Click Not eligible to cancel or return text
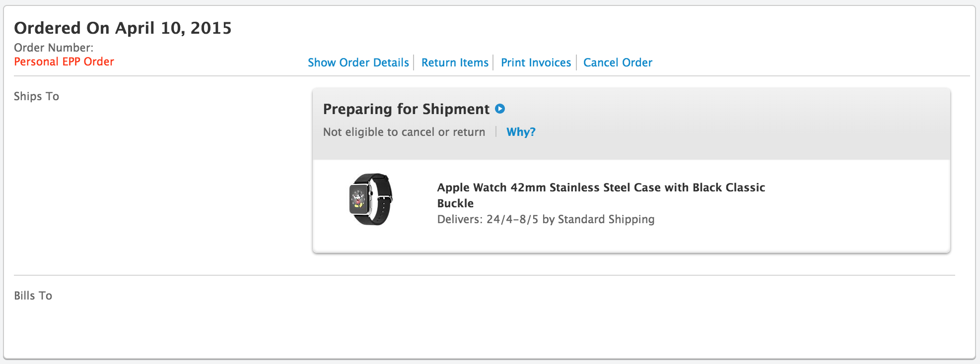 click(x=404, y=132)
